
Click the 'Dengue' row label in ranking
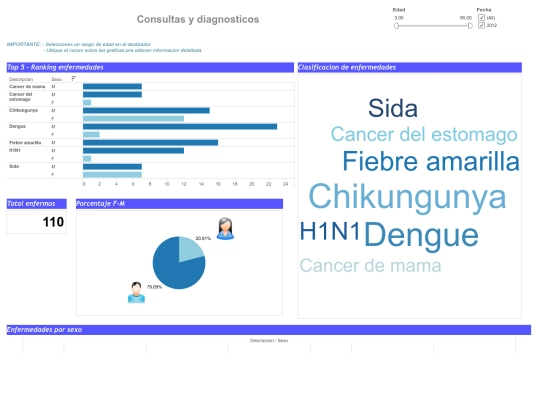(x=17, y=126)
